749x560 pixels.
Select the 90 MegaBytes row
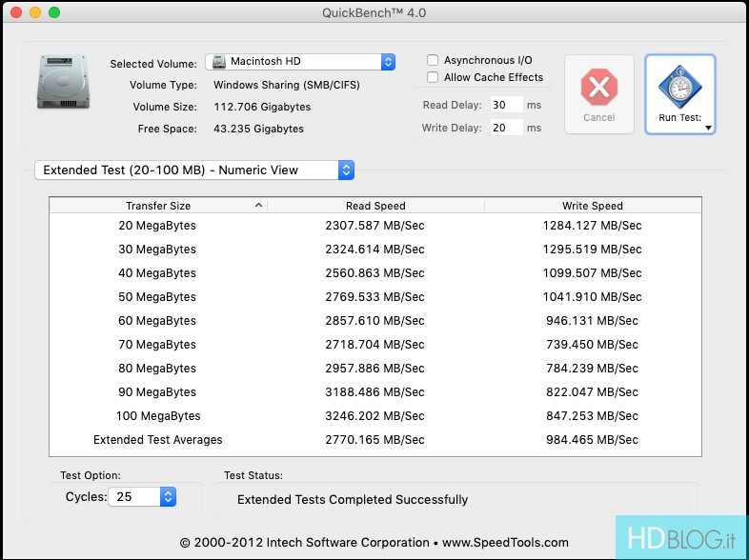[375, 392]
